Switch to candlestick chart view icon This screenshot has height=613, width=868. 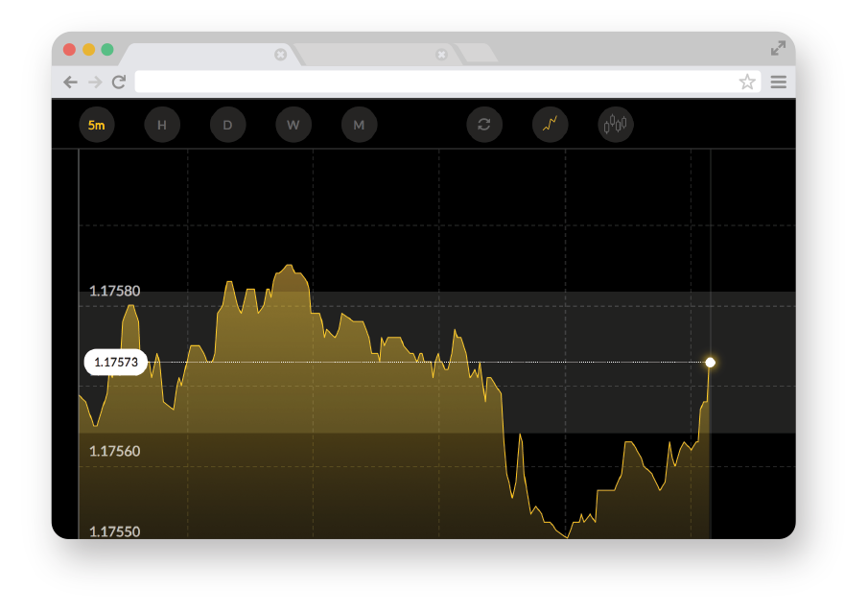point(616,125)
